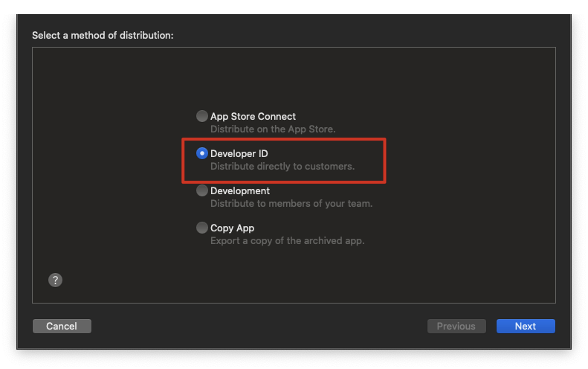Click the 'Select a method of distribution' heading
588x369 pixels.
(103, 35)
